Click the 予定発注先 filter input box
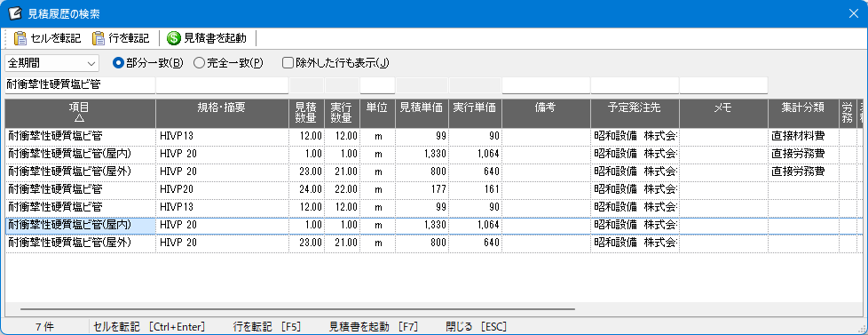The width and height of the screenshot is (868, 335). (635, 84)
